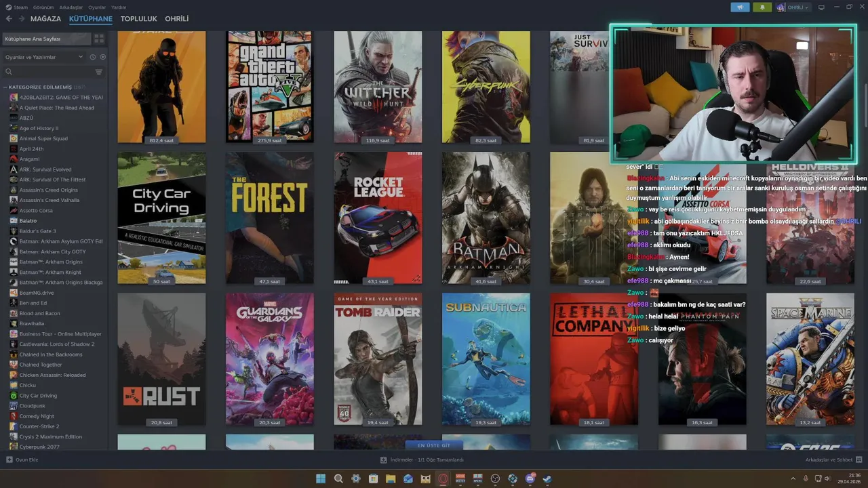Open Tomb Raider cover
This screenshot has width=868, height=488.
point(378,359)
